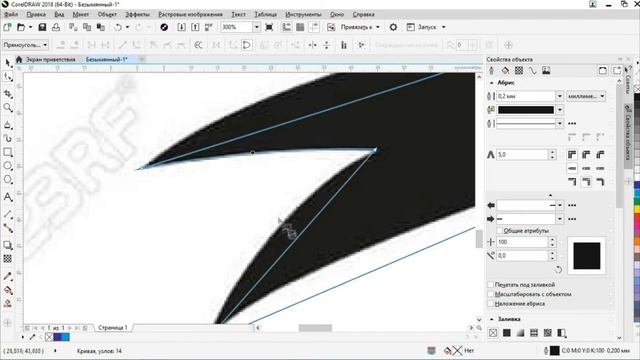Image resolution: width=640 pixels, height=360 pixels.
Task: Click the Save icon
Action: 42,27
